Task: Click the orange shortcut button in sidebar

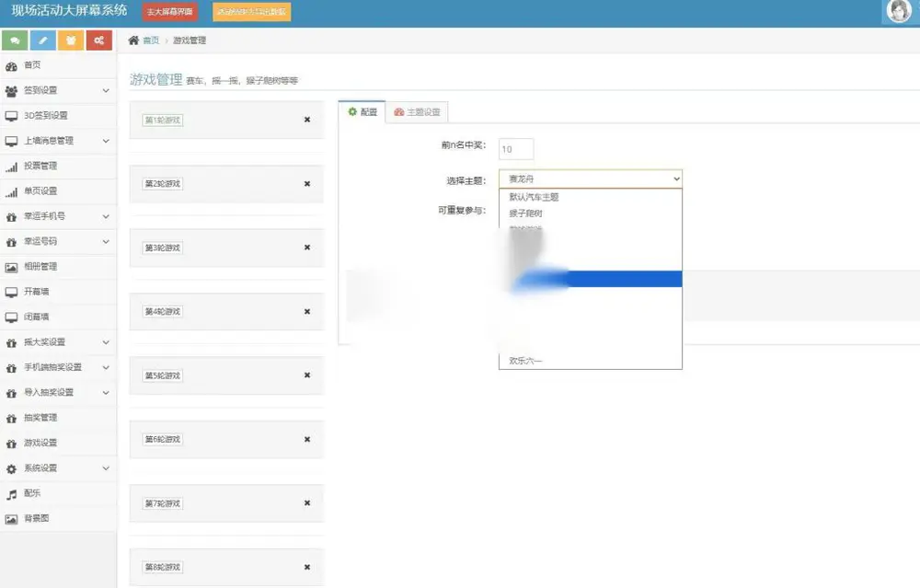Action: 71,40
